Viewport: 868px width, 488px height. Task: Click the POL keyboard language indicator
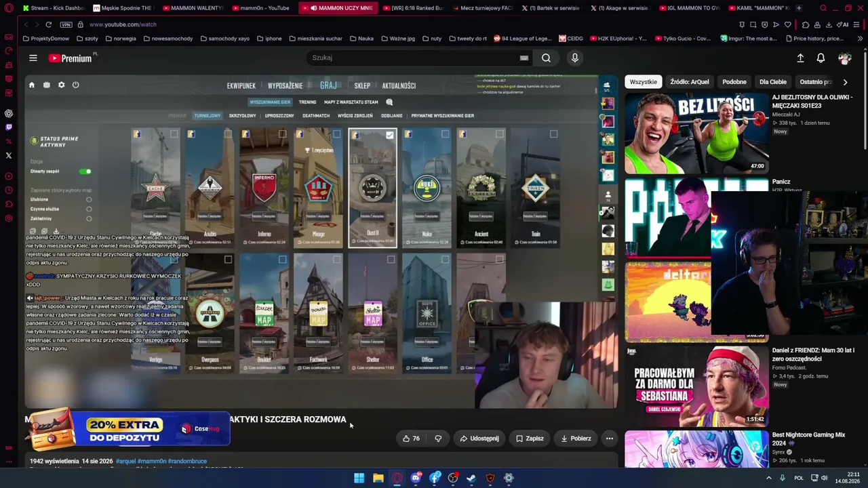pos(799,478)
